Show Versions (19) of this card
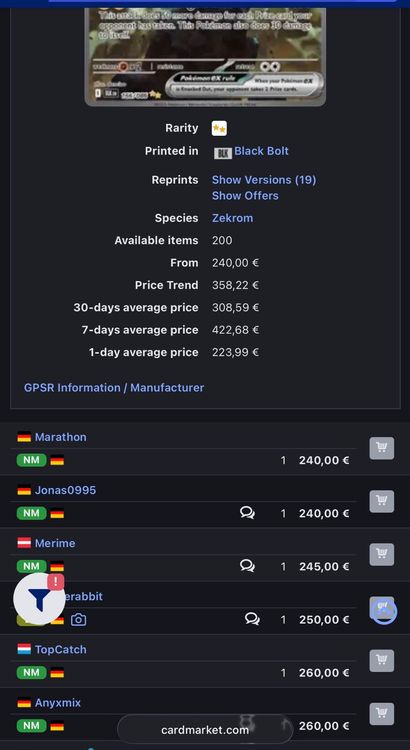 click(264, 180)
